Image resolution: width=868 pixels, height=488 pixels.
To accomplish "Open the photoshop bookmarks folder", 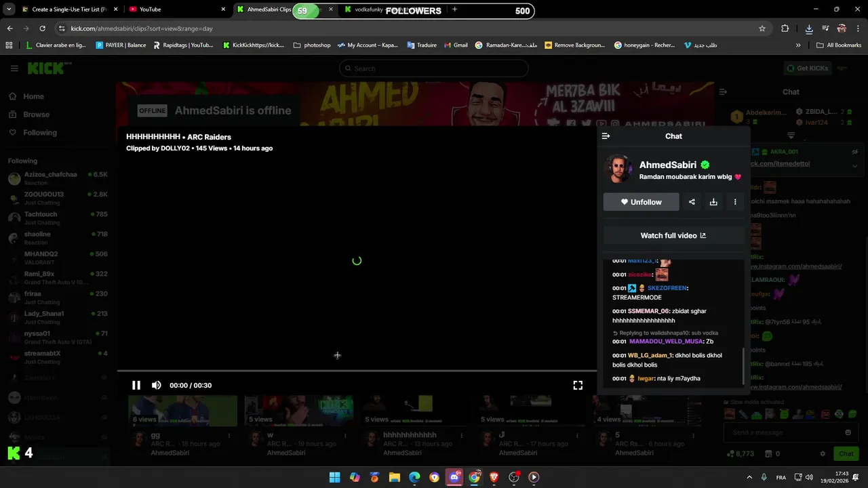I will [312, 45].
